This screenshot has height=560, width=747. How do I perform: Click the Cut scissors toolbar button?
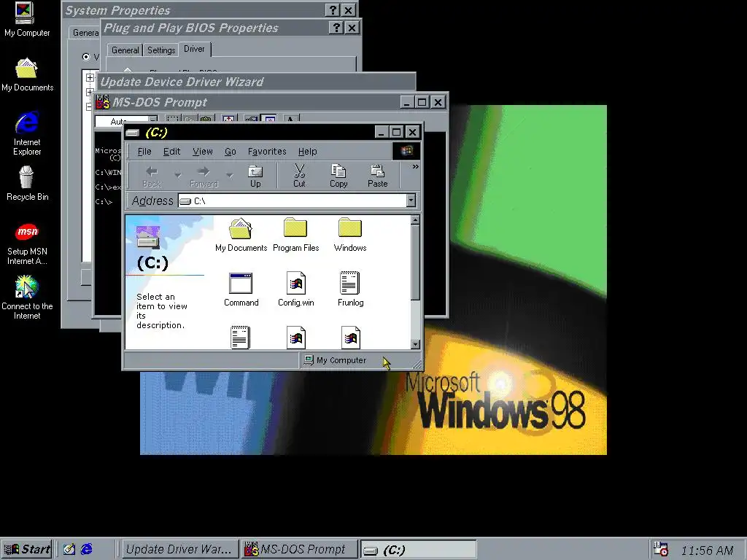pos(299,176)
